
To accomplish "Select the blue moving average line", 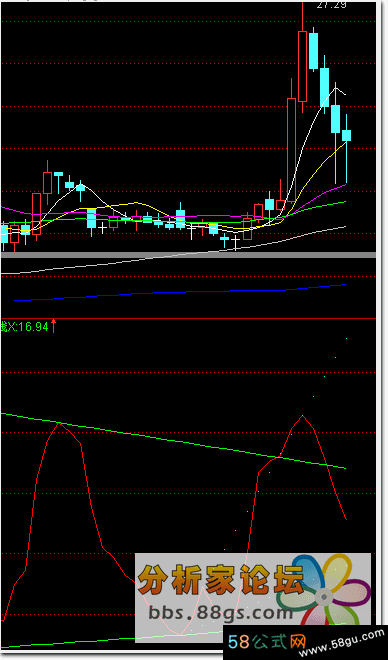I will pyautogui.click(x=180, y=293).
